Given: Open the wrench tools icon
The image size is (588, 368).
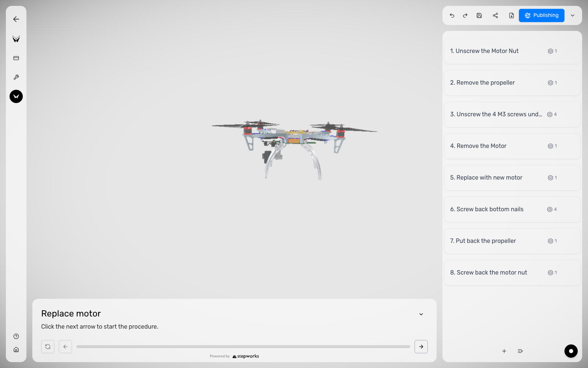Looking at the screenshot, I should point(16,77).
